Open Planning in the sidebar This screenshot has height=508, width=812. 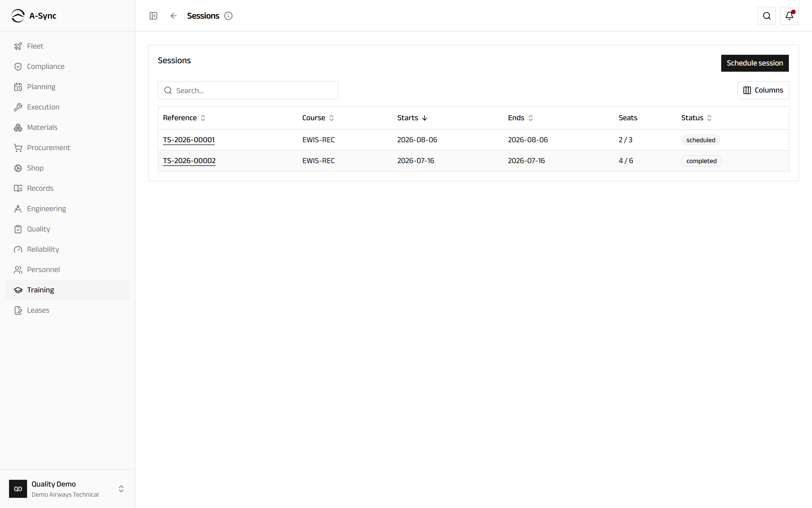pos(67,87)
